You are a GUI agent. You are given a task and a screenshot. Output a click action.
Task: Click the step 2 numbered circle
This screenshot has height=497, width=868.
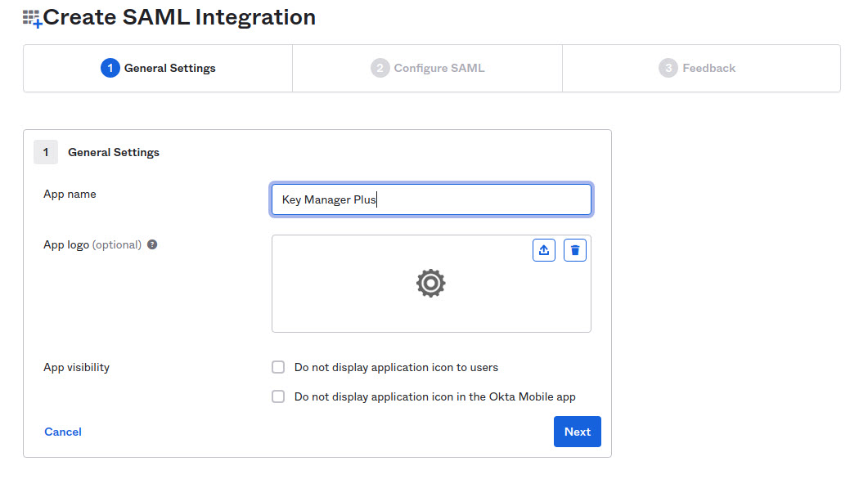[380, 68]
